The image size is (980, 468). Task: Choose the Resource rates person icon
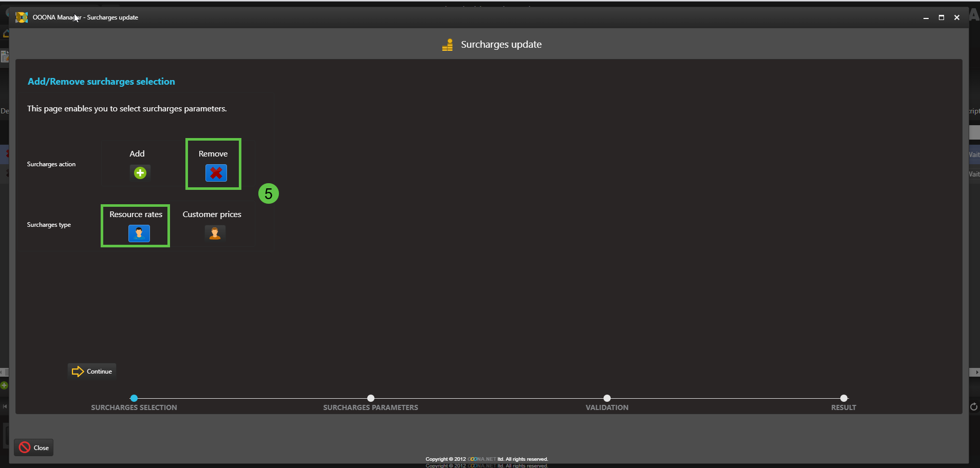point(139,233)
